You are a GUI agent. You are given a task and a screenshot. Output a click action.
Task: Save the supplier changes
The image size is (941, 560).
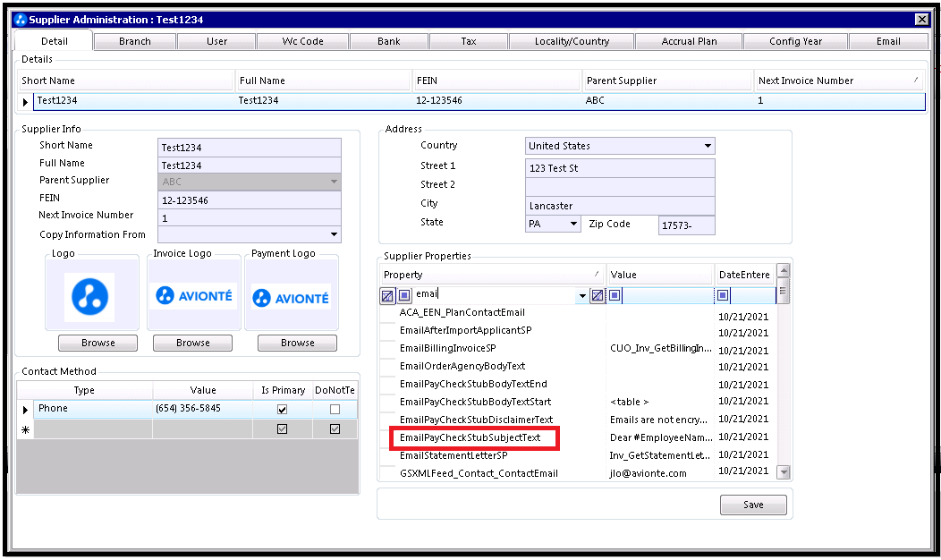point(753,505)
